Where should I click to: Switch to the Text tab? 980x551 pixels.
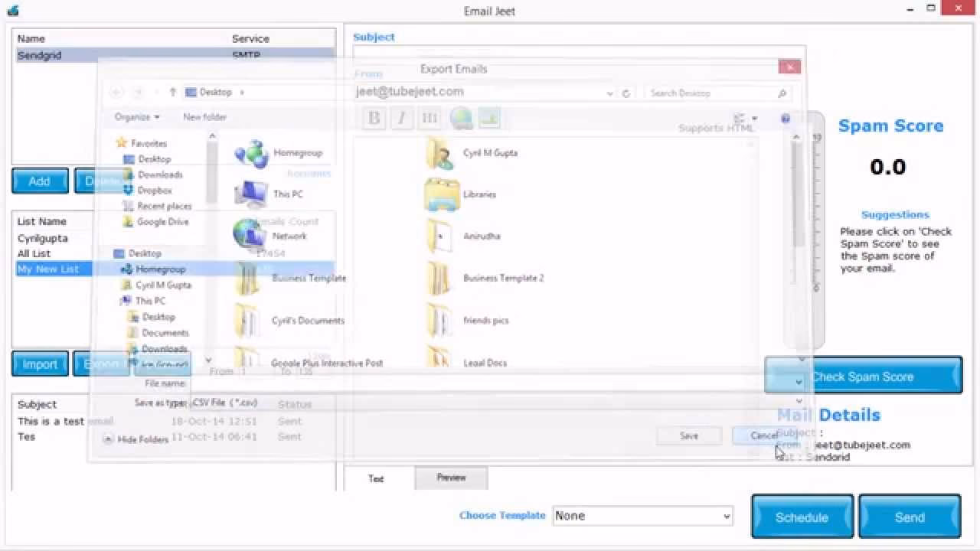(376, 478)
